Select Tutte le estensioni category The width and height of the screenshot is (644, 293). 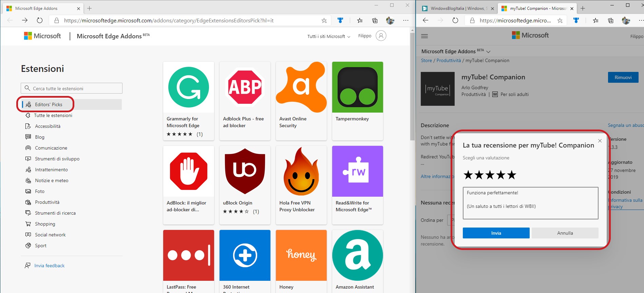(x=53, y=115)
